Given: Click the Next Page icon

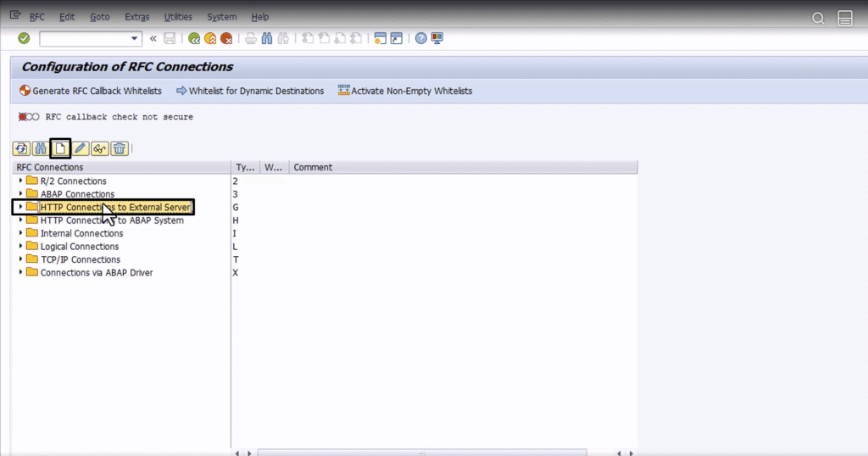Looking at the screenshot, I should (340, 38).
